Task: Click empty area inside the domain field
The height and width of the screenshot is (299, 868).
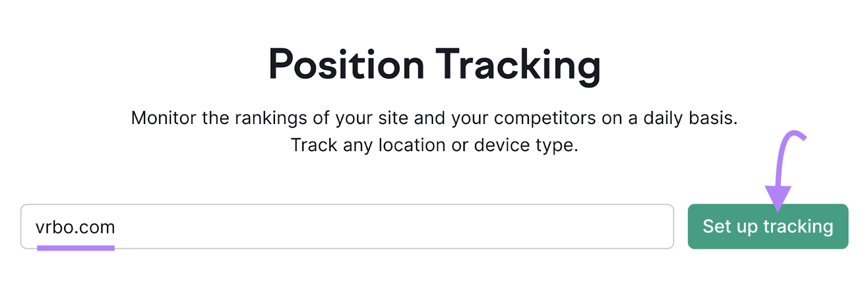Action: pos(391,226)
